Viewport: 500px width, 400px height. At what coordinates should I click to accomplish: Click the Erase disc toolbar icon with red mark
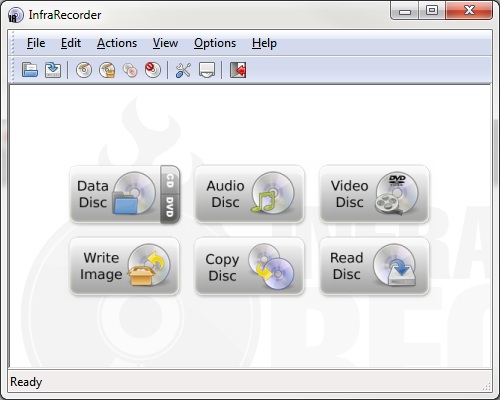[x=153, y=70]
